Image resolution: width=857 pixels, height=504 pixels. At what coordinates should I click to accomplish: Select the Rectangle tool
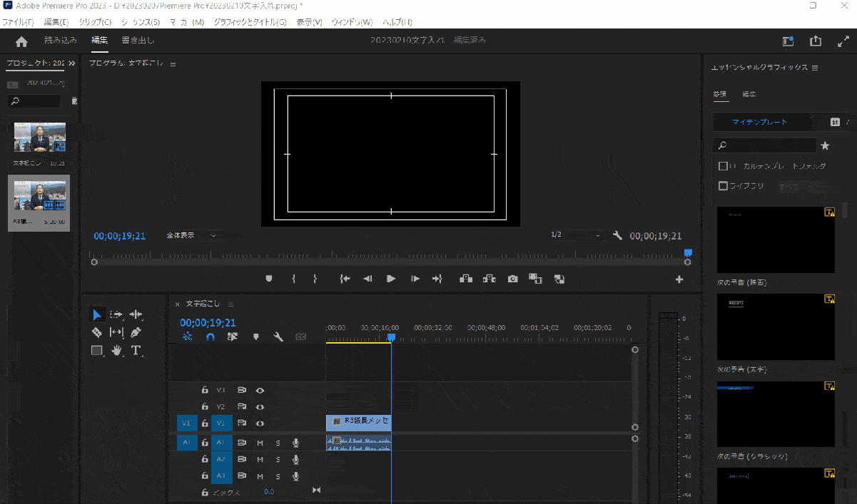(x=97, y=350)
